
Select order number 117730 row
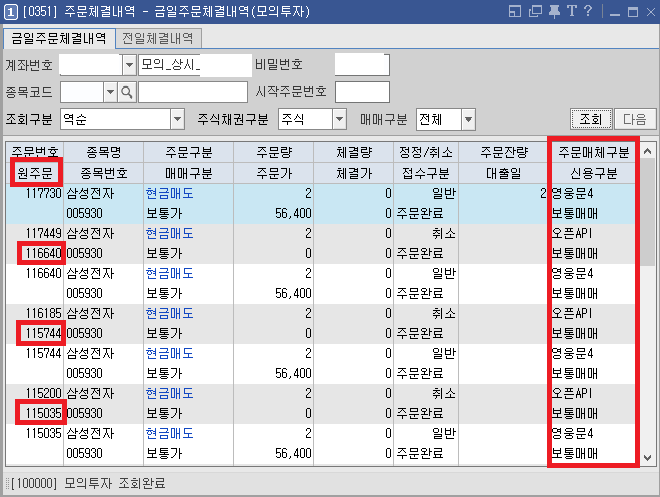click(x=320, y=203)
